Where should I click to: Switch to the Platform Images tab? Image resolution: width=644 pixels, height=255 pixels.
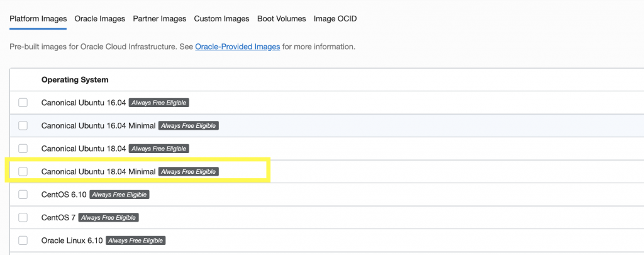[x=38, y=19]
